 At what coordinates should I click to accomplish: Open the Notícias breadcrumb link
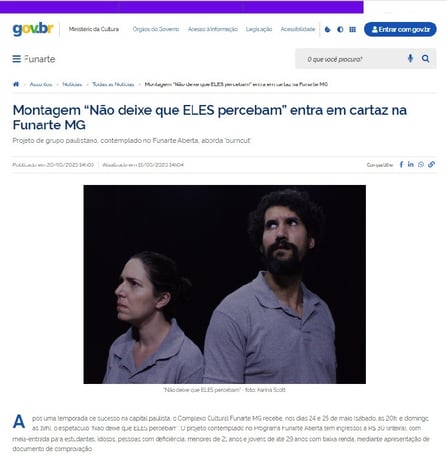pyautogui.click(x=72, y=84)
